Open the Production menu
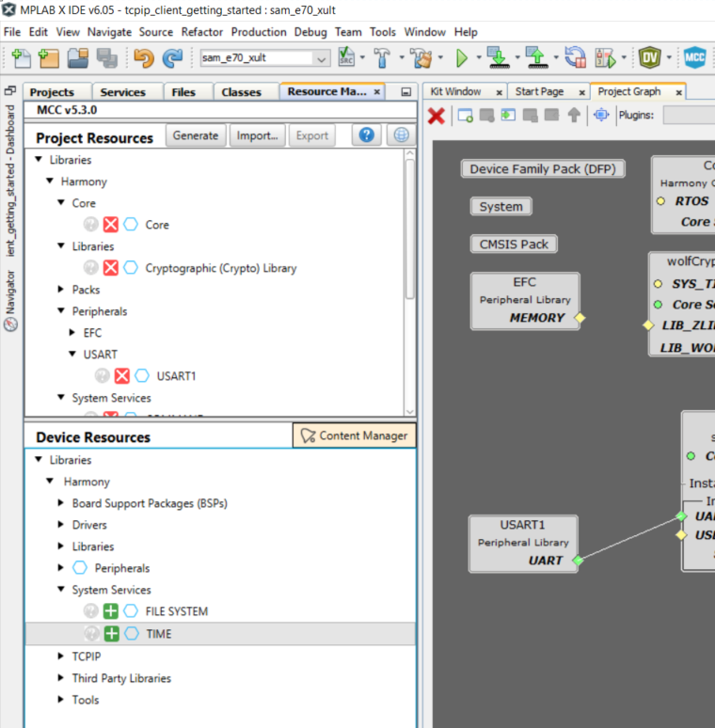 pyautogui.click(x=259, y=32)
